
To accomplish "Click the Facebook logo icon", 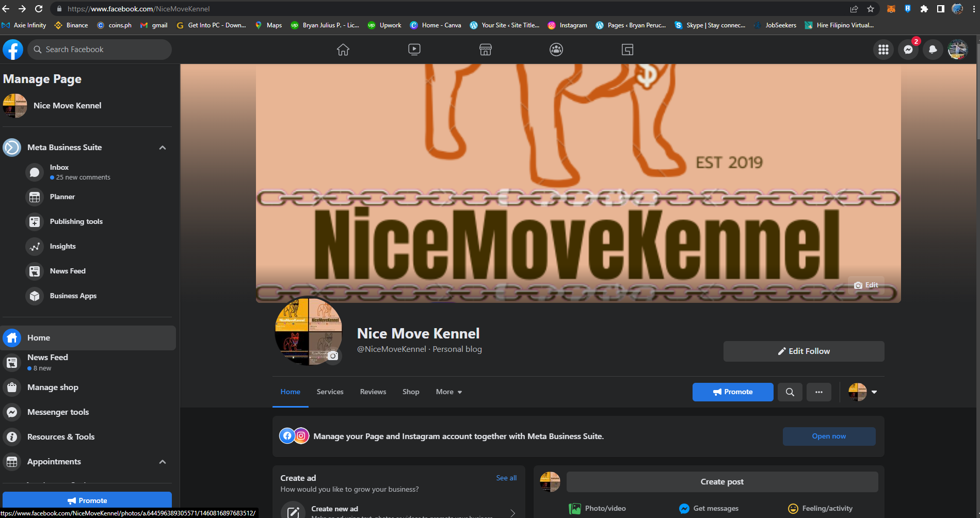I will [x=13, y=50].
